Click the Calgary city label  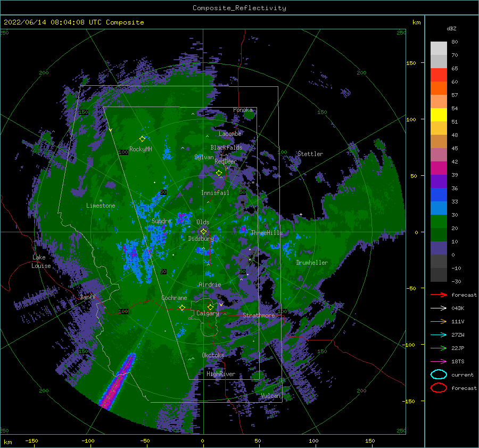pyautogui.click(x=208, y=313)
